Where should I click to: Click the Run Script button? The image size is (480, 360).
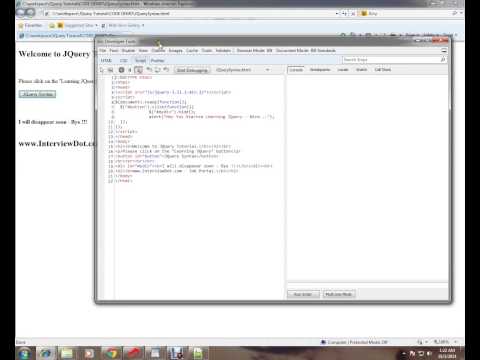(303, 294)
